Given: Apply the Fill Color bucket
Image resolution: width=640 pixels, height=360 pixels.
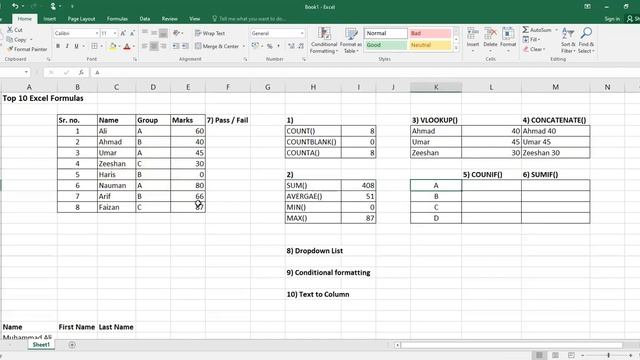Looking at the screenshot, I should (x=113, y=47).
